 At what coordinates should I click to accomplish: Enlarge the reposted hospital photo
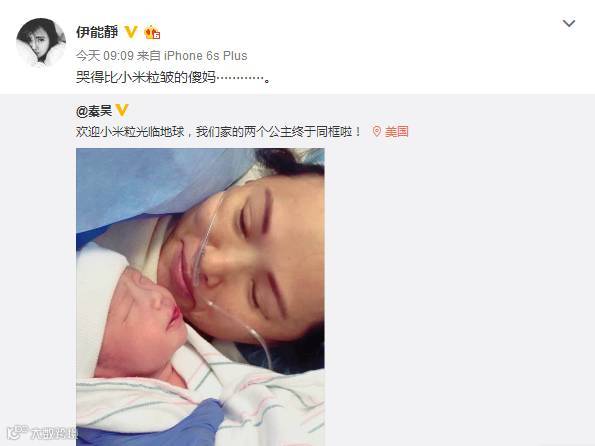coord(200,297)
